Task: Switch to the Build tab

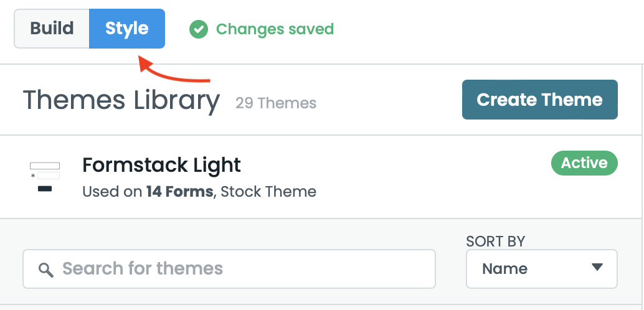Action: tap(52, 29)
